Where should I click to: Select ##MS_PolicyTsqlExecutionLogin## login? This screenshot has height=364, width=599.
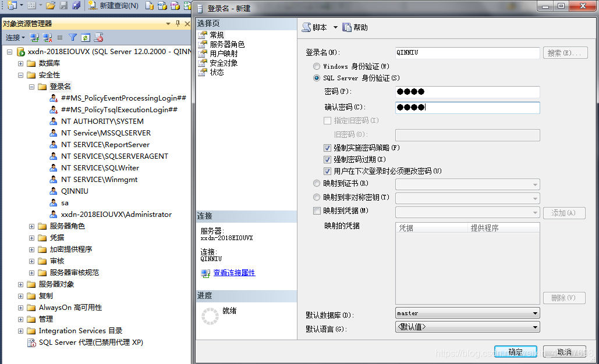[x=119, y=109]
